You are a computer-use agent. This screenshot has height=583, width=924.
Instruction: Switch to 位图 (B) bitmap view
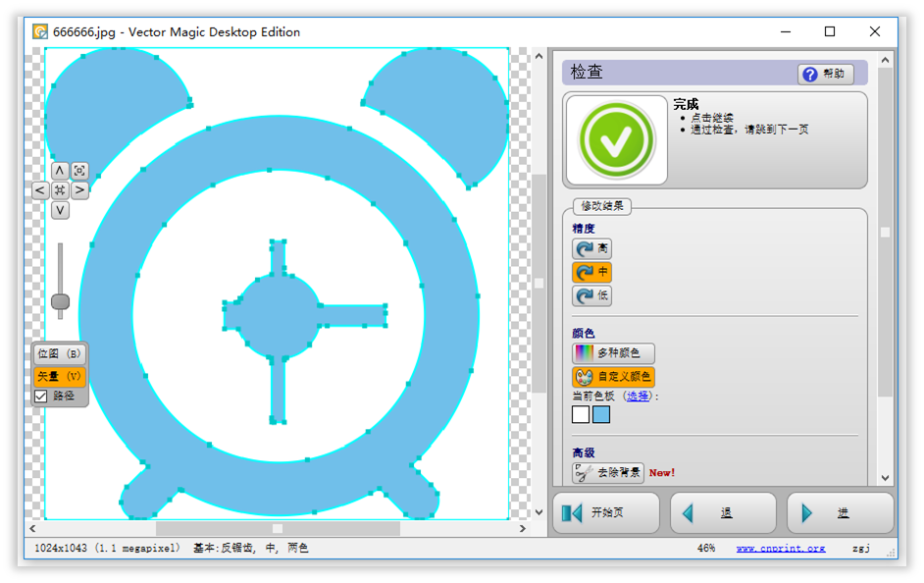(60, 353)
